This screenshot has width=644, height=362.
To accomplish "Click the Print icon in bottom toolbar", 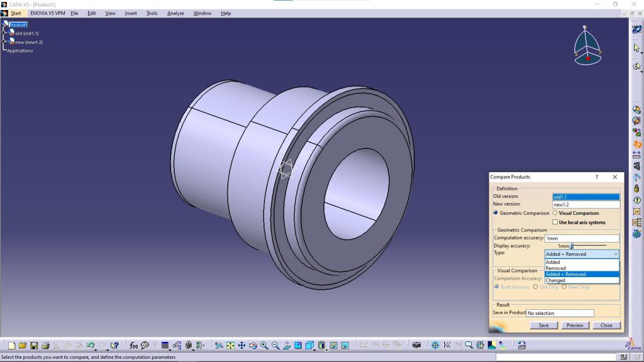I will coord(45,346).
